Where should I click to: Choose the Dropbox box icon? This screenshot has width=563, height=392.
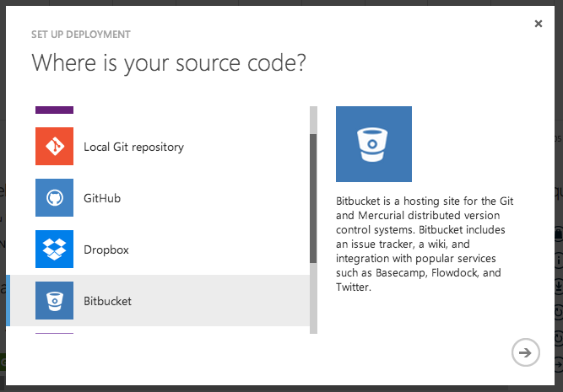click(x=54, y=249)
